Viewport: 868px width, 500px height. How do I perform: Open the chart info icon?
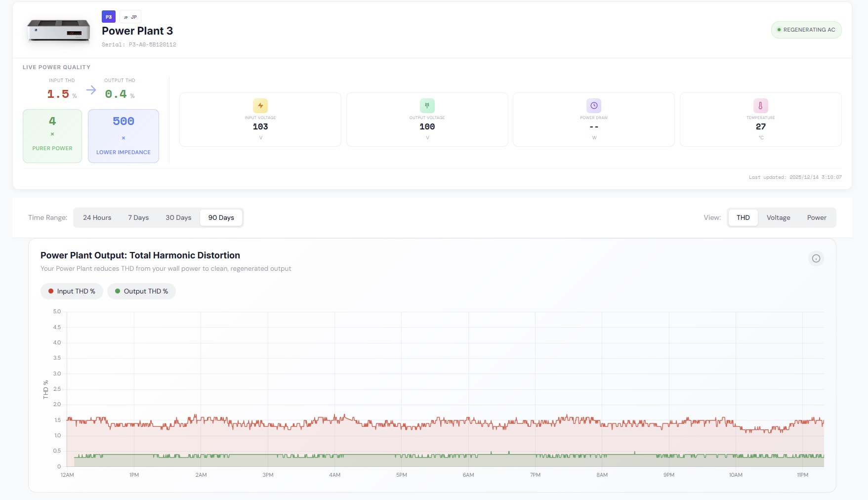[x=816, y=258]
